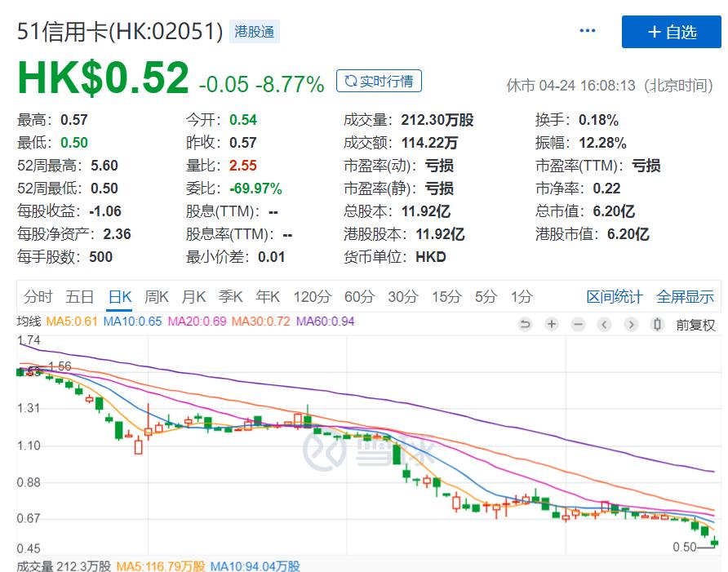Zoom in on the chart with plus icon
The height and width of the screenshot is (572, 728).
tap(552, 324)
